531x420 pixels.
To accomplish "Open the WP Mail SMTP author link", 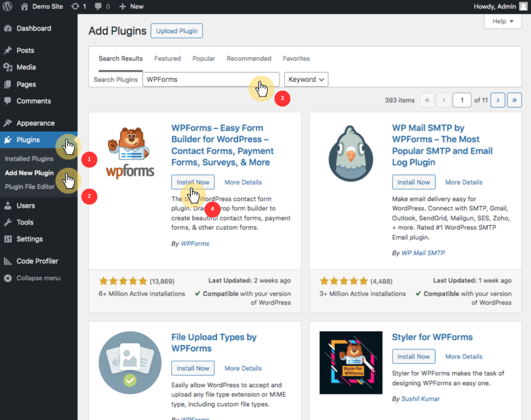I will pos(423,253).
